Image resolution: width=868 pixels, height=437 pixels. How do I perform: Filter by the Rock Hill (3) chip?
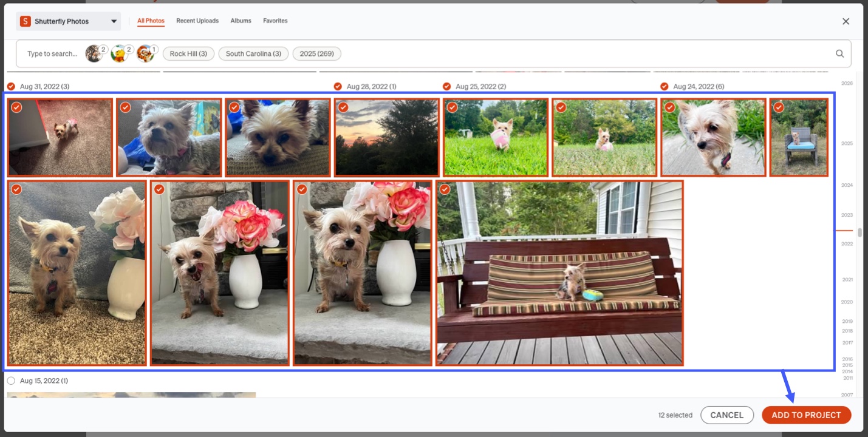(188, 53)
